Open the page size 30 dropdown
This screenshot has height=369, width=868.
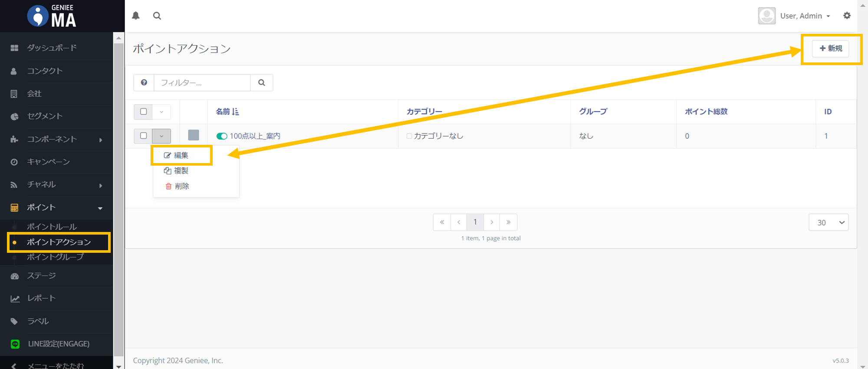pos(828,222)
